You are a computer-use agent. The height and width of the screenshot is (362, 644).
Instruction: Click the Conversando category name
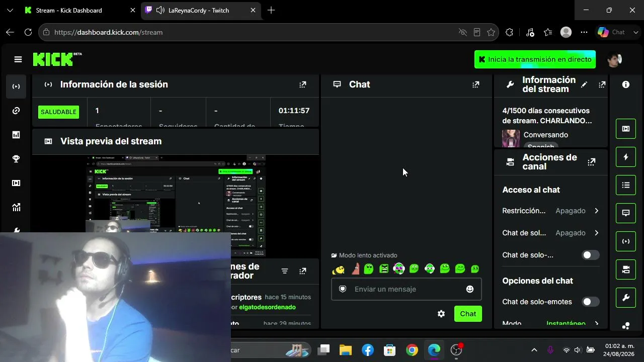(546, 135)
